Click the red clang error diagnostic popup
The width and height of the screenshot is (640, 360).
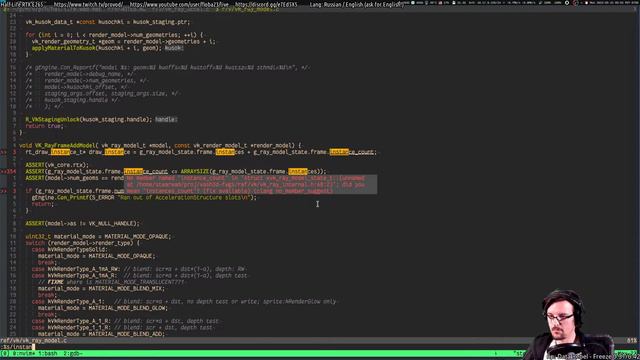click(x=251, y=184)
